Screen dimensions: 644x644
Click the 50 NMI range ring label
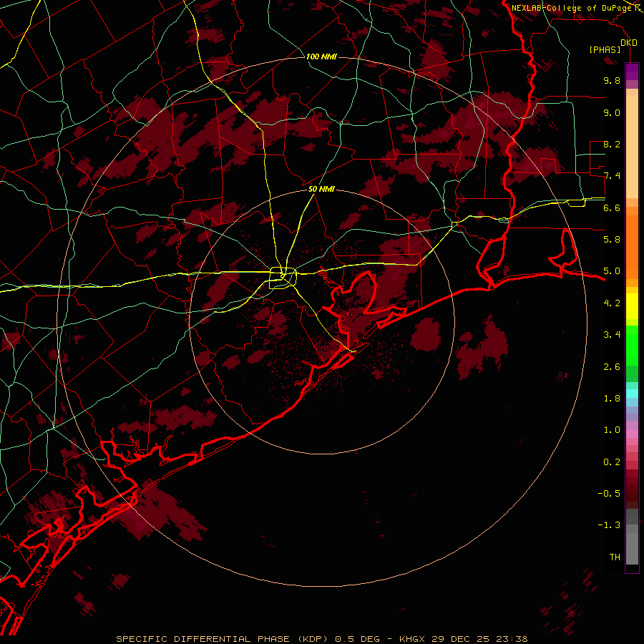(321, 189)
